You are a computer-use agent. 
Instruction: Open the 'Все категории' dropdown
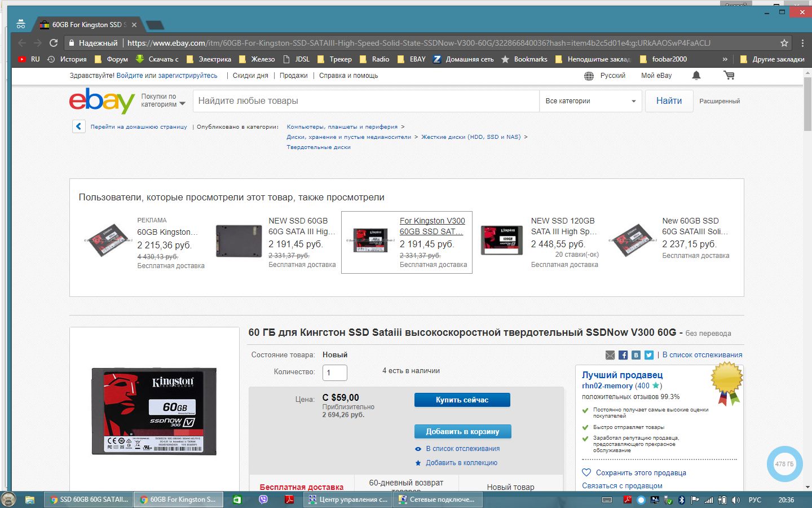[590, 101]
